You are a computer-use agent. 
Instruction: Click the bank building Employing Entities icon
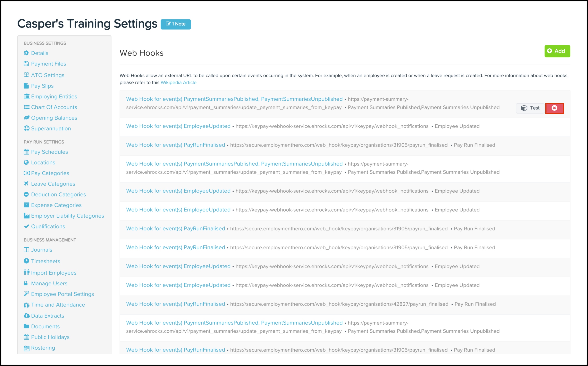[27, 96]
